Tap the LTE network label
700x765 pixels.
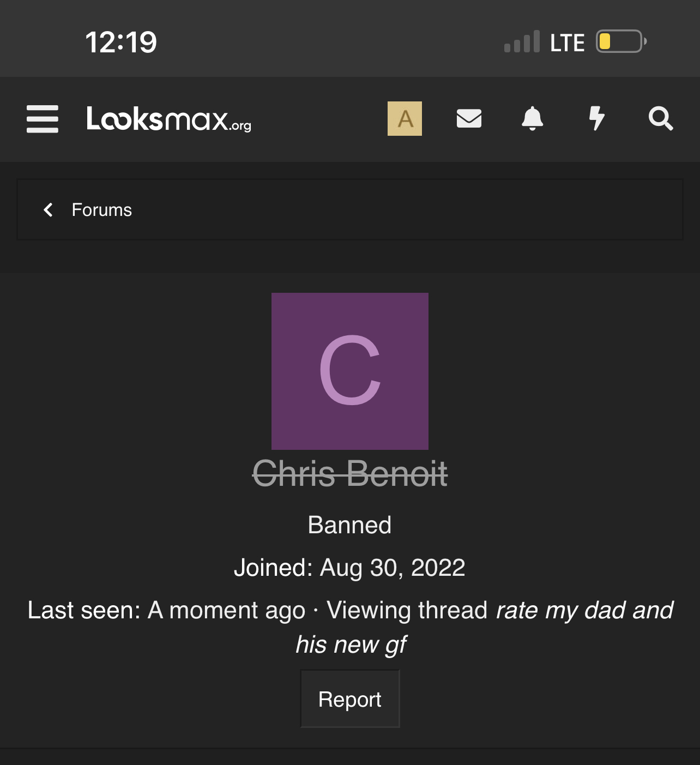[x=567, y=43]
